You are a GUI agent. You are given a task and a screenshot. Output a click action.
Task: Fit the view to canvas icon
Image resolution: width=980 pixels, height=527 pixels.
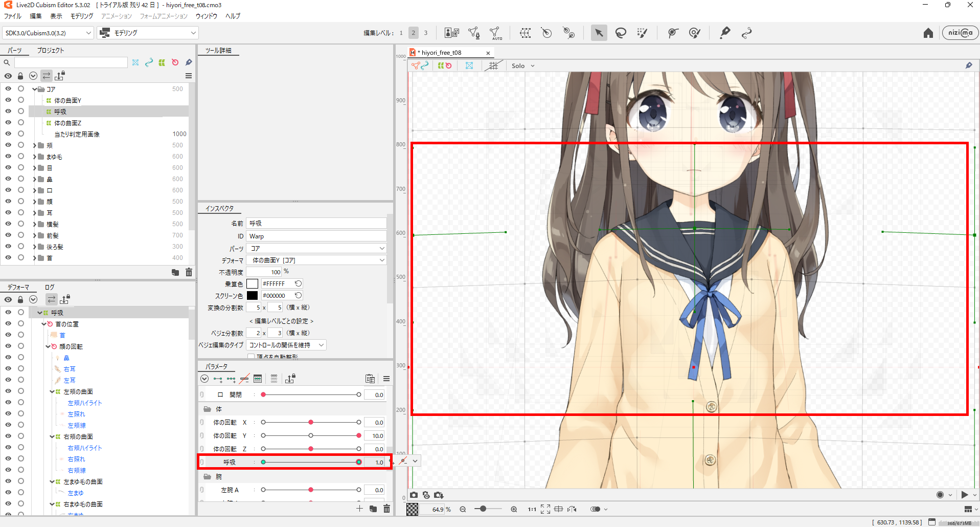click(545, 509)
